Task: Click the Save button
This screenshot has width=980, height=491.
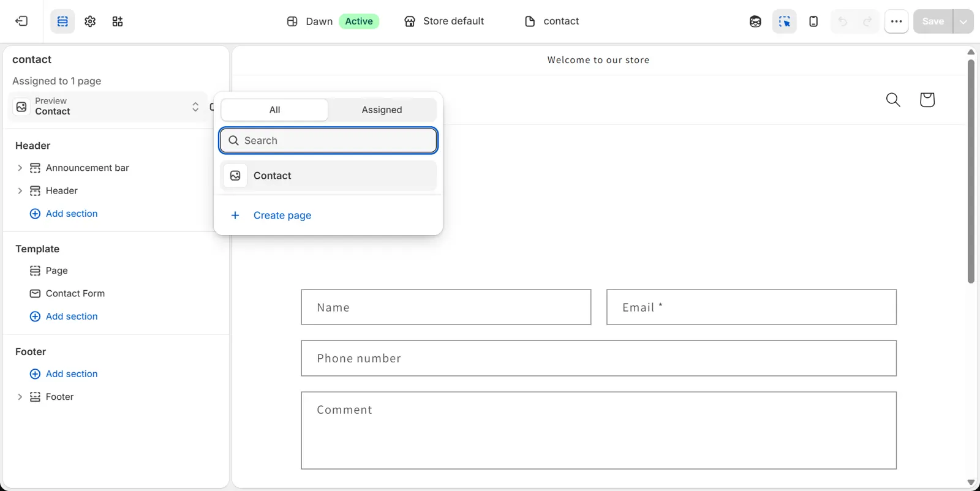Action: [933, 21]
